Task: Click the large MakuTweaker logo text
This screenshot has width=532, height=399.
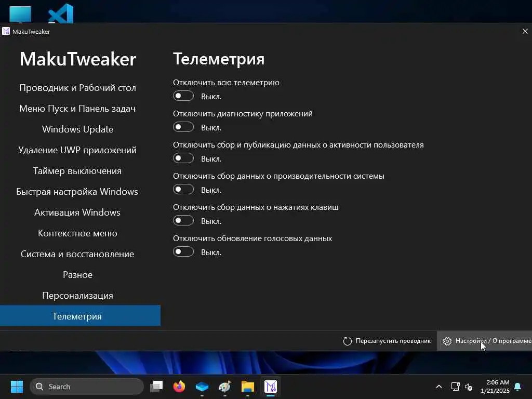Action: pyautogui.click(x=78, y=59)
